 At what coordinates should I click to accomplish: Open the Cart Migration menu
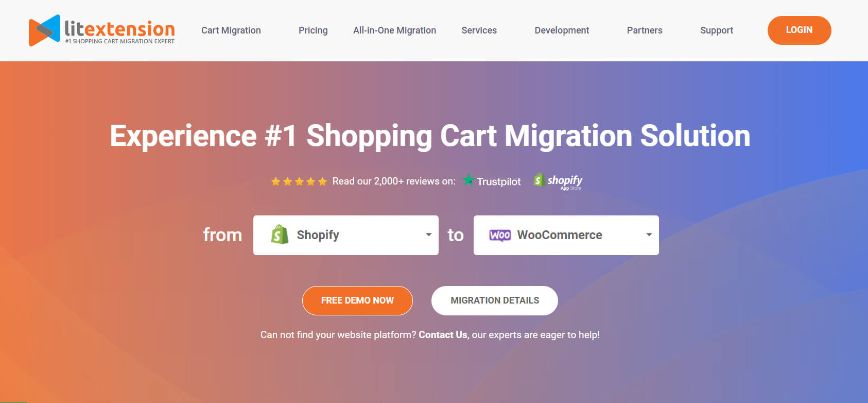231,30
